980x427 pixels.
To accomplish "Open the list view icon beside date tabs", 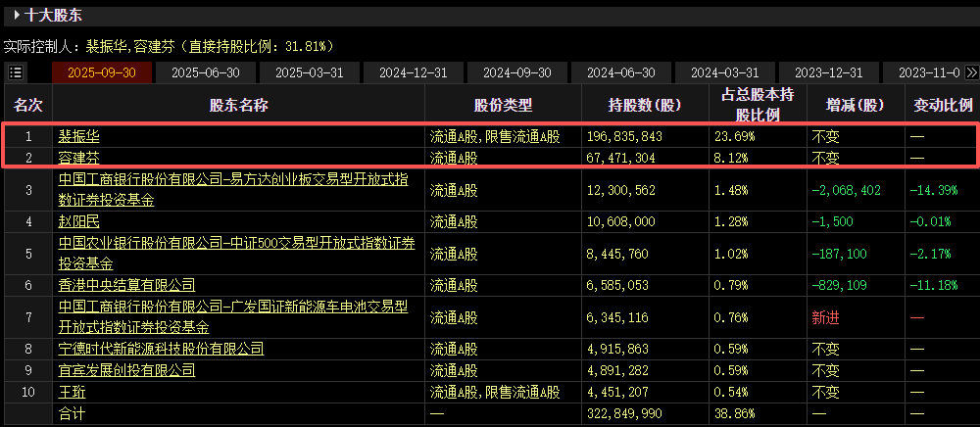I will click(x=17, y=72).
